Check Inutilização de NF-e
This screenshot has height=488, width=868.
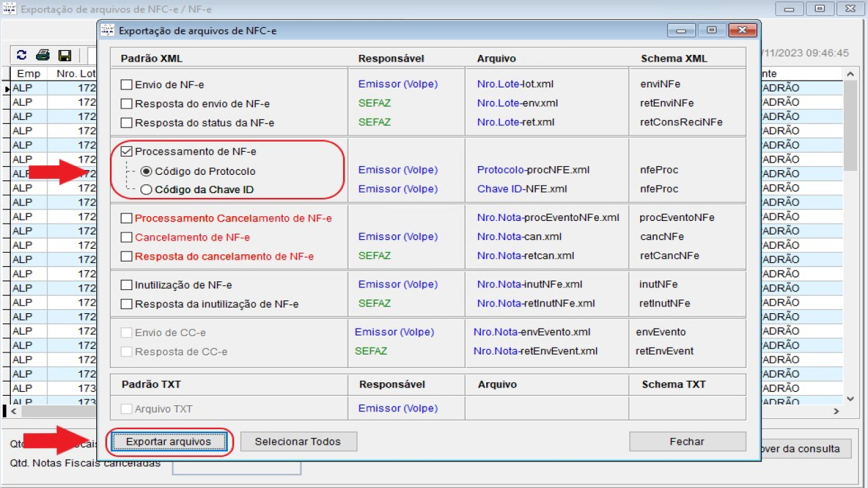click(x=126, y=285)
